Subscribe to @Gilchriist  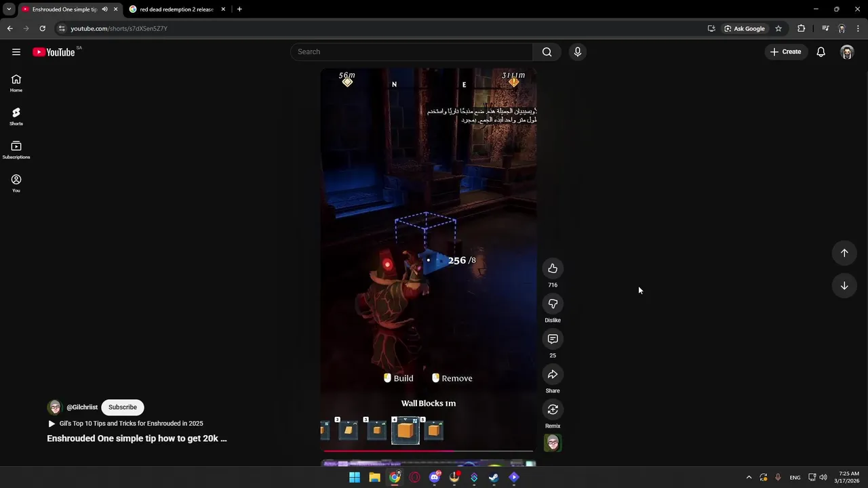[123, 407]
